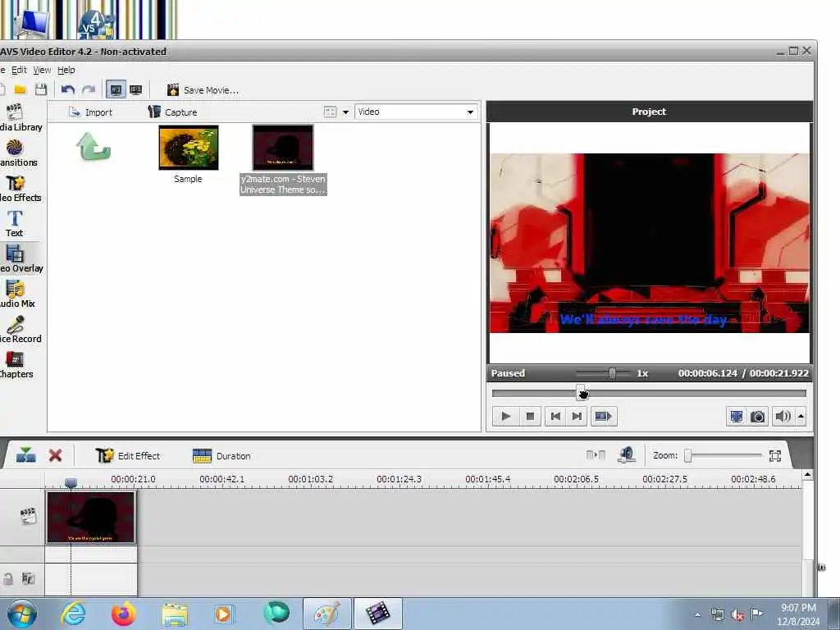840x630 pixels.
Task: Launch Internet Explorer from taskbar
Action: (73, 614)
